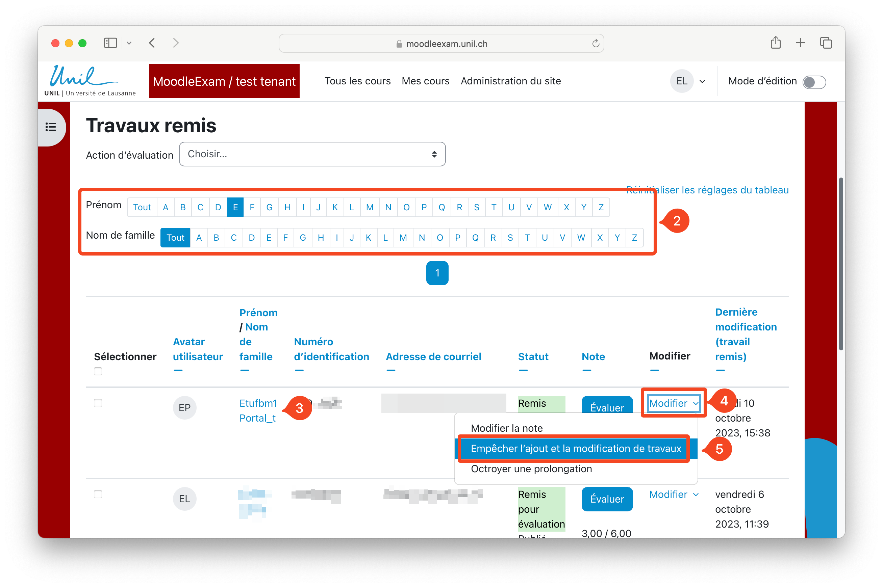Click the Safari sidebar toggle icon
Viewport: 883px width, 588px height.
point(110,43)
